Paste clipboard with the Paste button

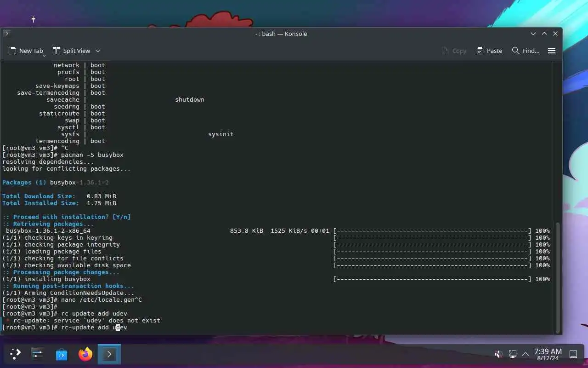pyautogui.click(x=489, y=51)
